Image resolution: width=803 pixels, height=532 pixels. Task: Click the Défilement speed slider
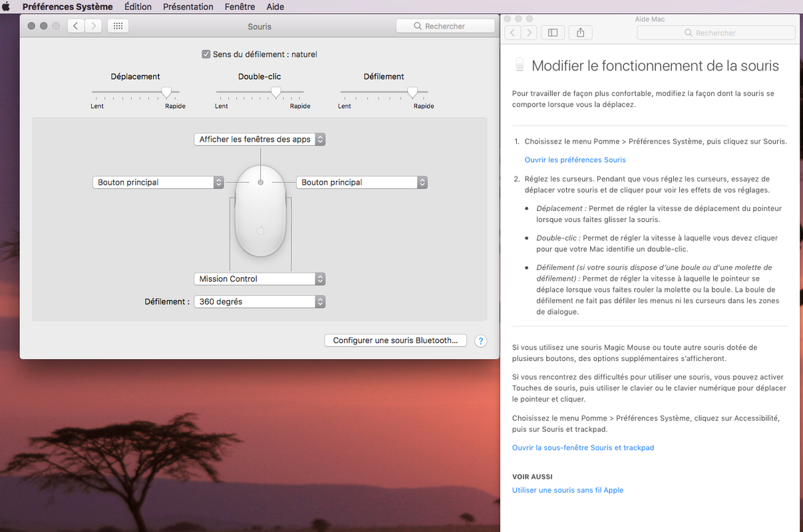tap(384, 92)
